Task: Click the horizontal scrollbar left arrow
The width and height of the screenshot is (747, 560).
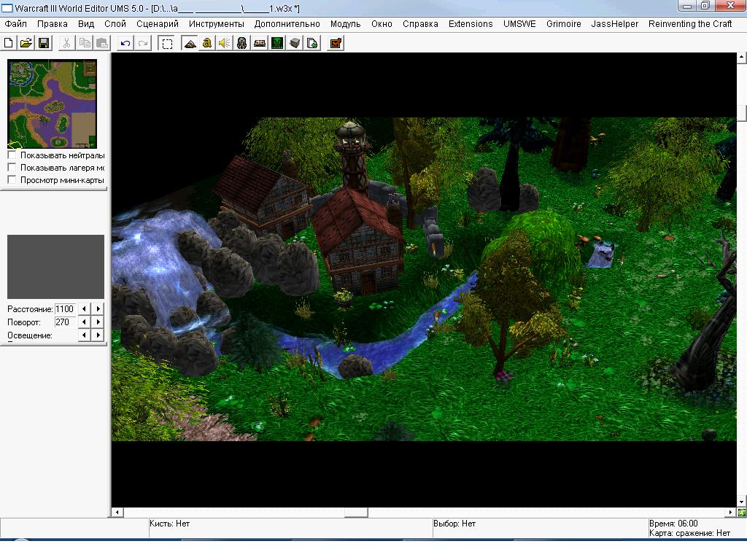Action: point(117,513)
